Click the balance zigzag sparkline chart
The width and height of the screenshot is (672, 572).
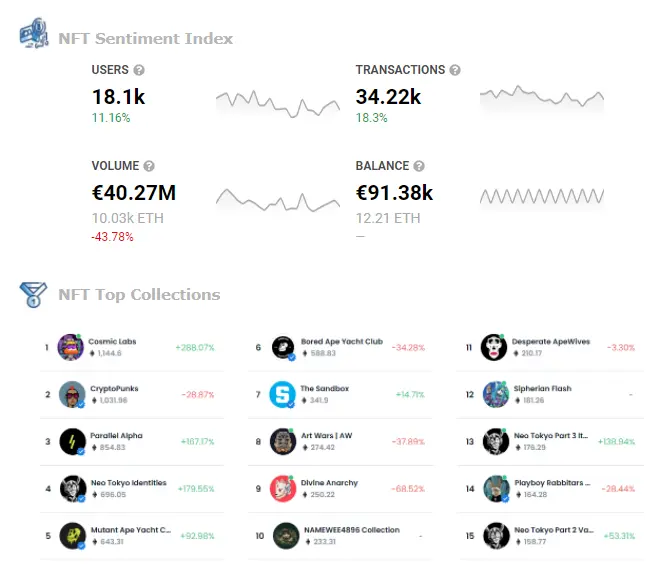[542, 196]
